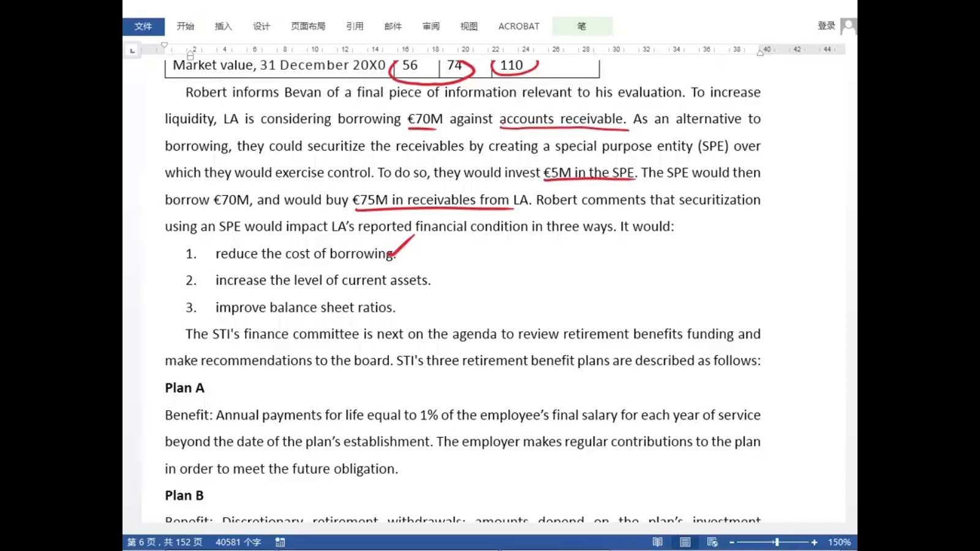
Task: Click the text '€75M in receivables from LA'
Action: tap(440, 200)
